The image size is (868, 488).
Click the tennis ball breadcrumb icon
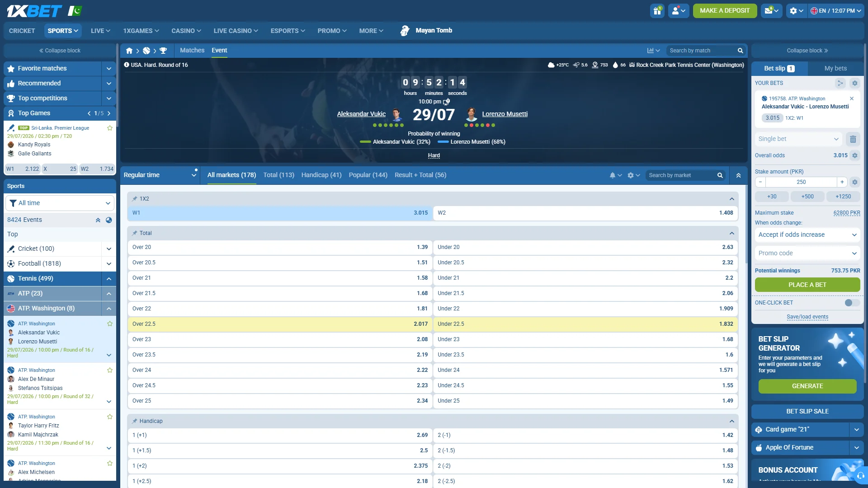click(146, 51)
